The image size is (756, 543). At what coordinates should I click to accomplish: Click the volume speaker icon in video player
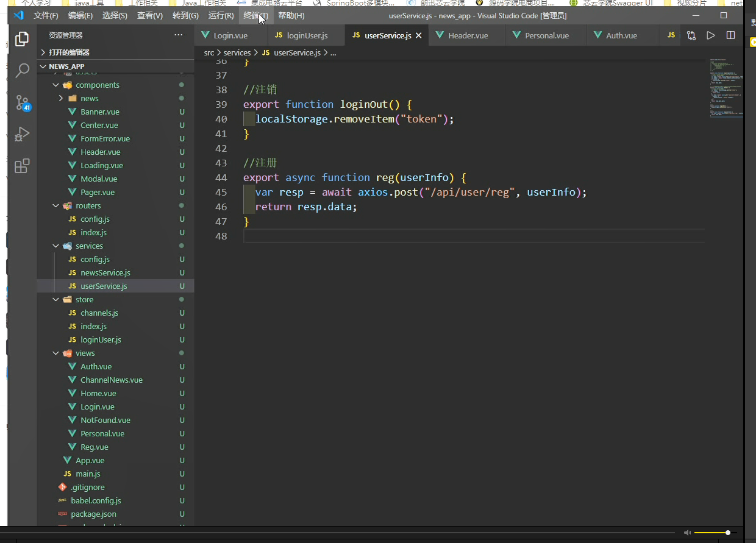(x=687, y=533)
